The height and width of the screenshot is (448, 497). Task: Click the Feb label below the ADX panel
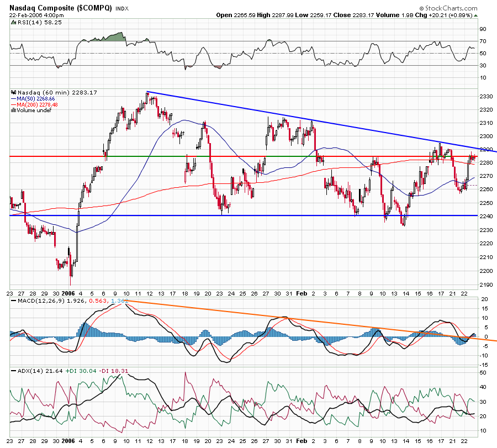[x=302, y=441]
